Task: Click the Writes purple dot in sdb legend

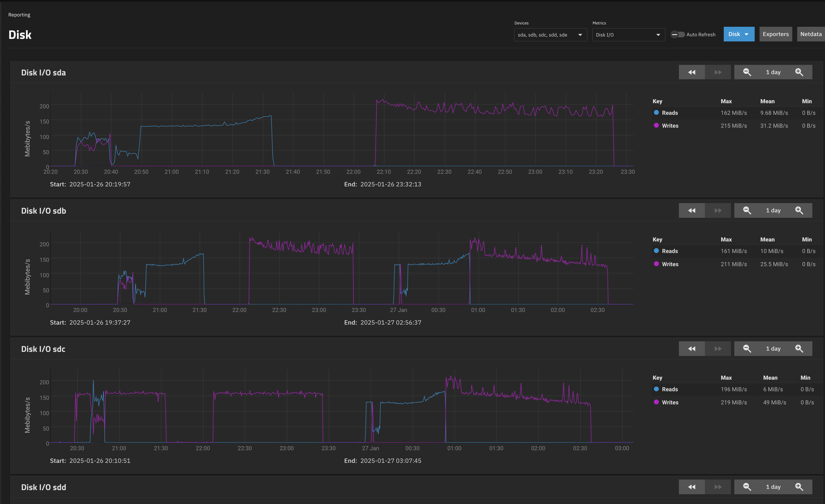Action: pyautogui.click(x=656, y=264)
